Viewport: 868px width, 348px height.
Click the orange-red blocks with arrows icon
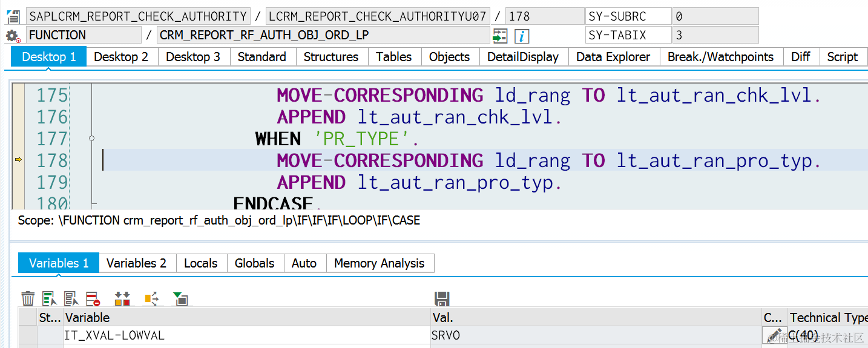(123, 298)
